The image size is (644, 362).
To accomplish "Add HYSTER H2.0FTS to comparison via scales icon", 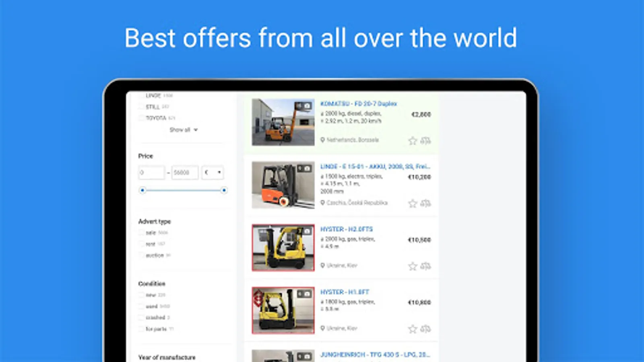I will (425, 266).
